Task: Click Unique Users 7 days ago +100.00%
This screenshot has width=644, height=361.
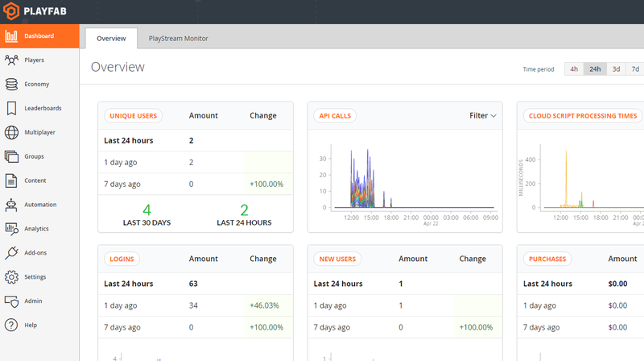Action: tap(266, 185)
